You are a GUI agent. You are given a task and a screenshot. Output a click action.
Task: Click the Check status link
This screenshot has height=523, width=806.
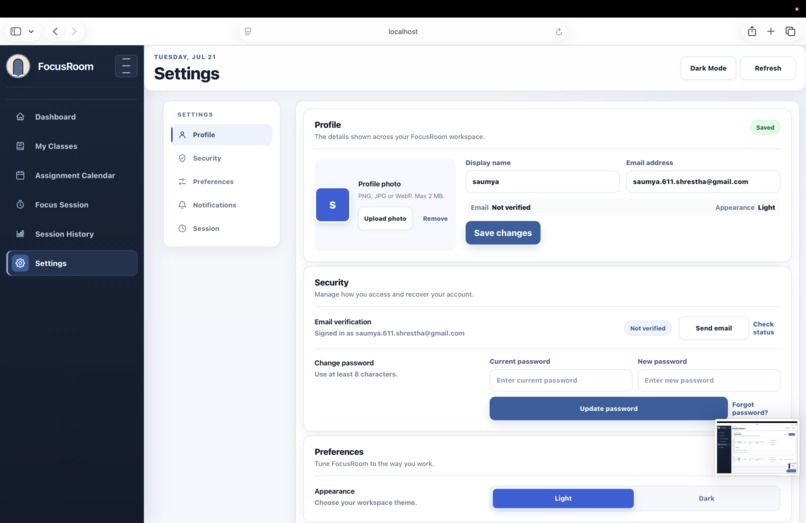click(763, 328)
